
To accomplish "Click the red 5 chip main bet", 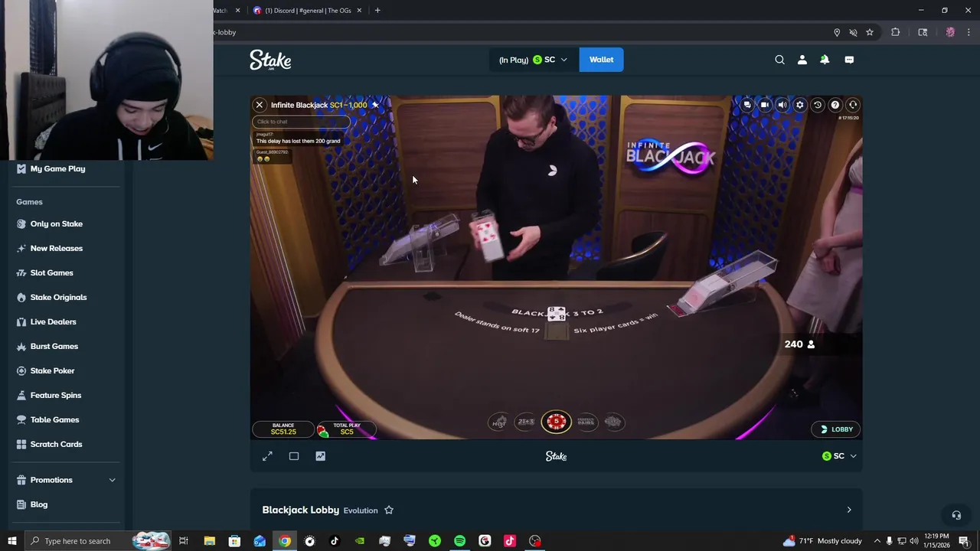I will tap(557, 422).
